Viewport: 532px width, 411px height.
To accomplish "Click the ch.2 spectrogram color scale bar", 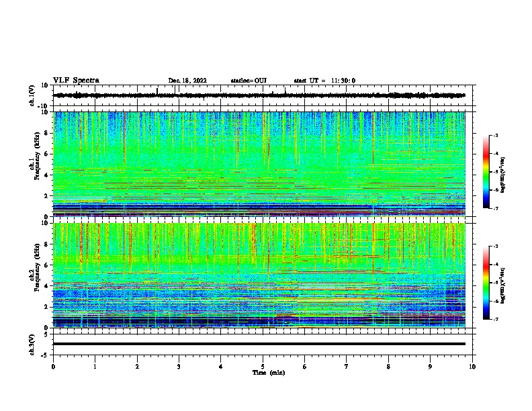I will pyautogui.click(x=486, y=283).
